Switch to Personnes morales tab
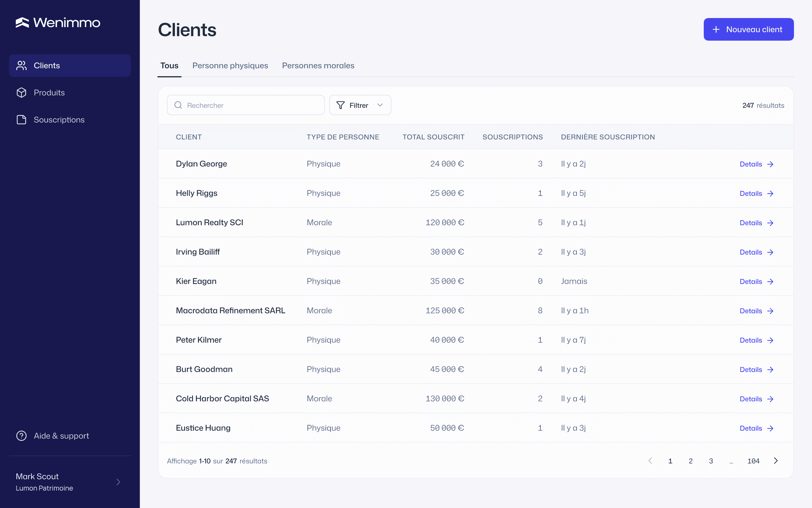This screenshot has width=812, height=508. pos(318,66)
